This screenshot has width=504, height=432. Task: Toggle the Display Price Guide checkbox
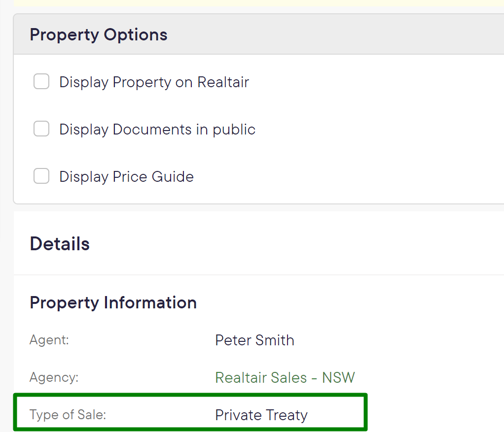click(41, 176)
